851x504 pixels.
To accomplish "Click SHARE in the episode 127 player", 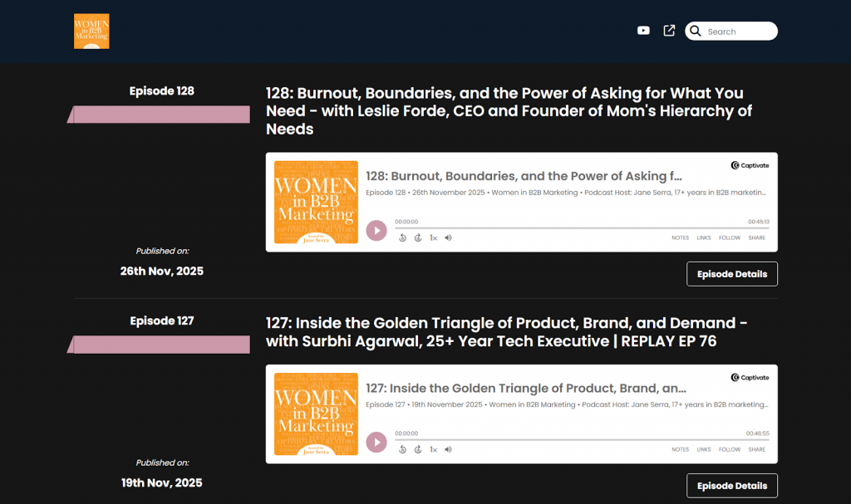I will 756,449.
